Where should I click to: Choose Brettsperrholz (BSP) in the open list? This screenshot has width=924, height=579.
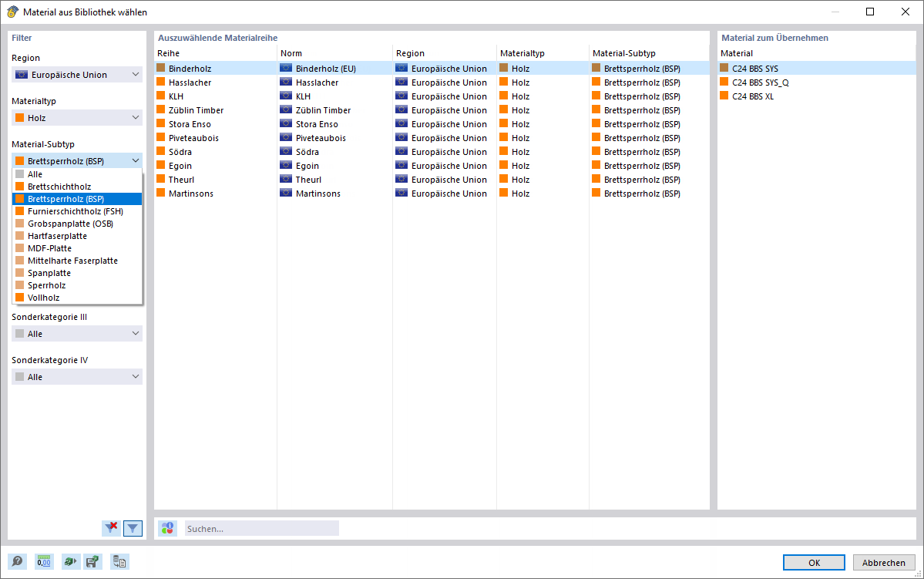coord(77,199)
